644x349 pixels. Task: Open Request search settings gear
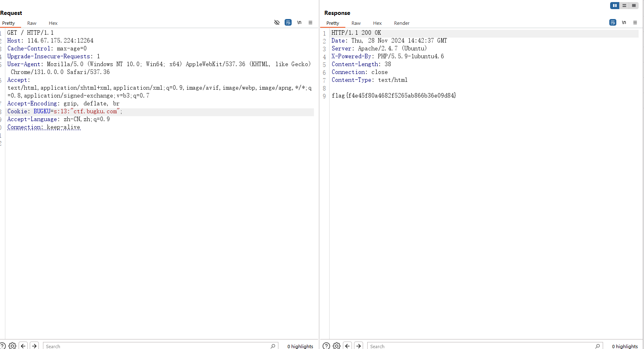pyautogui.click(x=12, y=346)
